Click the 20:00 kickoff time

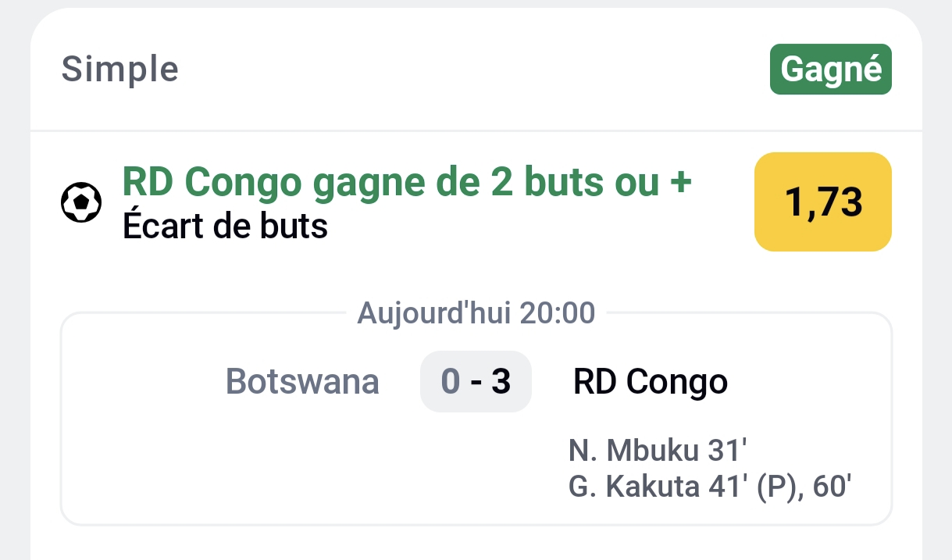558,313
